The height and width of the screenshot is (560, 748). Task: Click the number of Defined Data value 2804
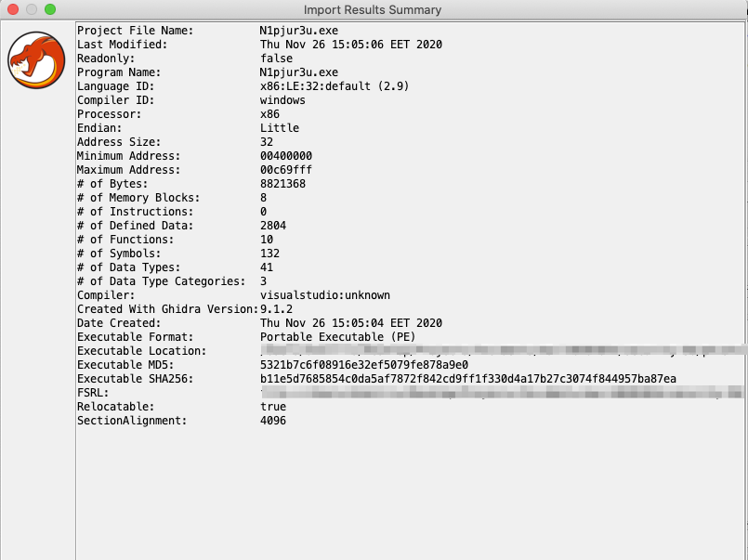pos(273,226)
